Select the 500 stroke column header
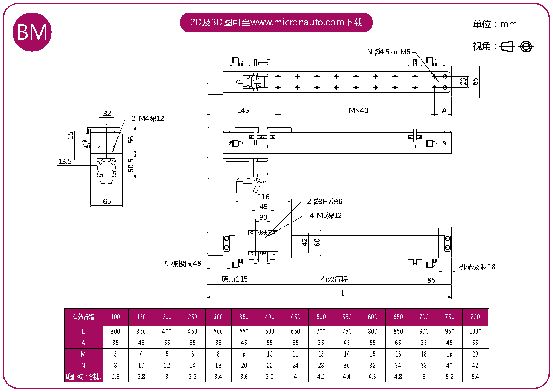Image resolution: width=553 pixels, height=392 pixels. pyautogui.click(x=321, y=317)
